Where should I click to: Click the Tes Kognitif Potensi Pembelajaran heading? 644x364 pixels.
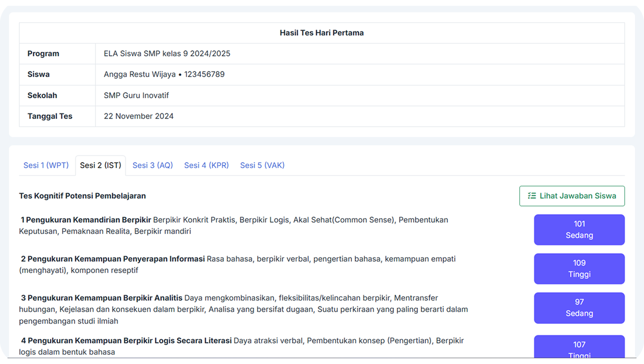pos(82,196)
